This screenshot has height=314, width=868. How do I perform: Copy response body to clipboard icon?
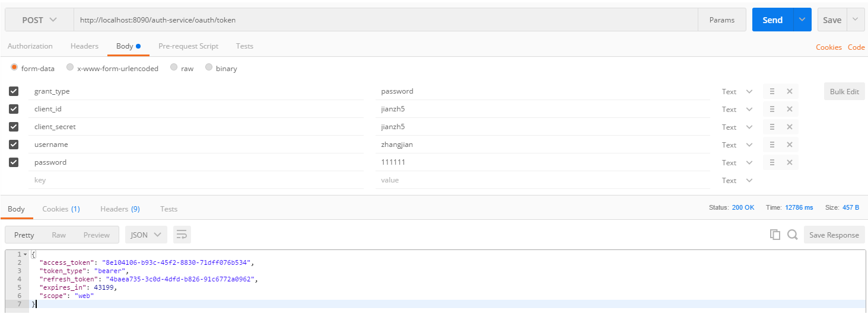point(775,235)
